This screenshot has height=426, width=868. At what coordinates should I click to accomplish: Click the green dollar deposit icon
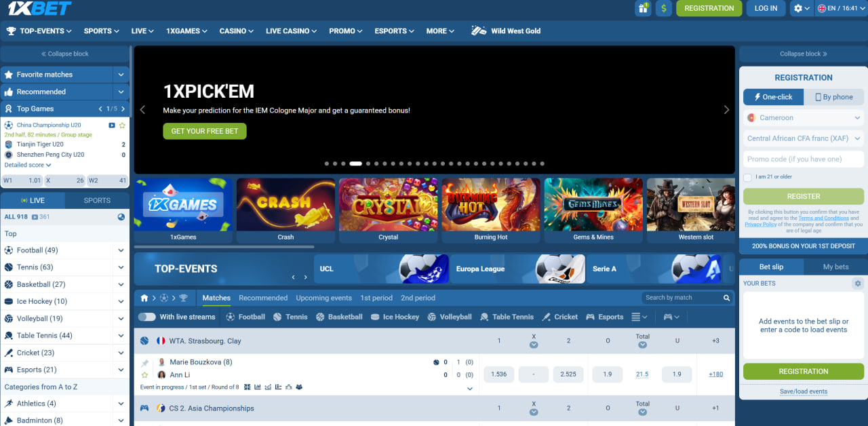[664, 8]
